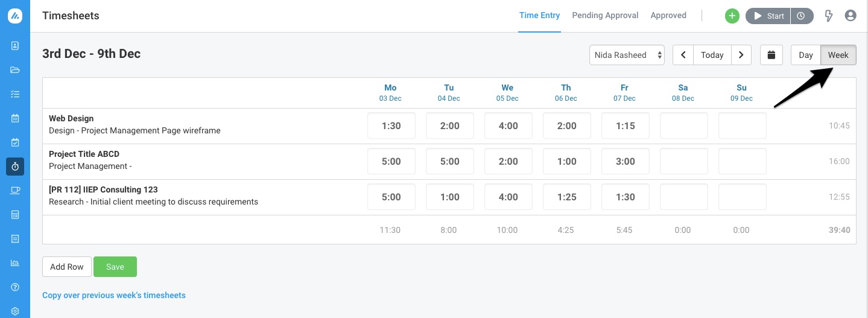Click the green plus add icon
The width and height of the screenshot is (868, 318).
(732, 16)
